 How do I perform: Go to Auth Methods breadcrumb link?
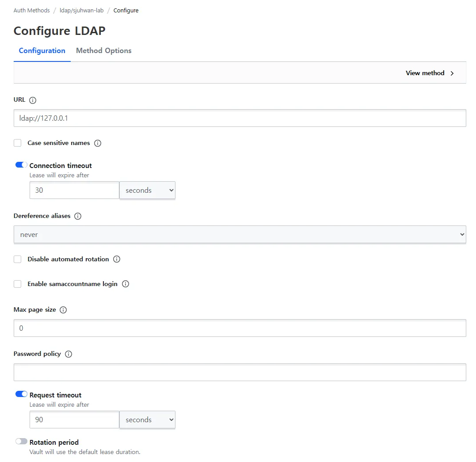point(32,11)
